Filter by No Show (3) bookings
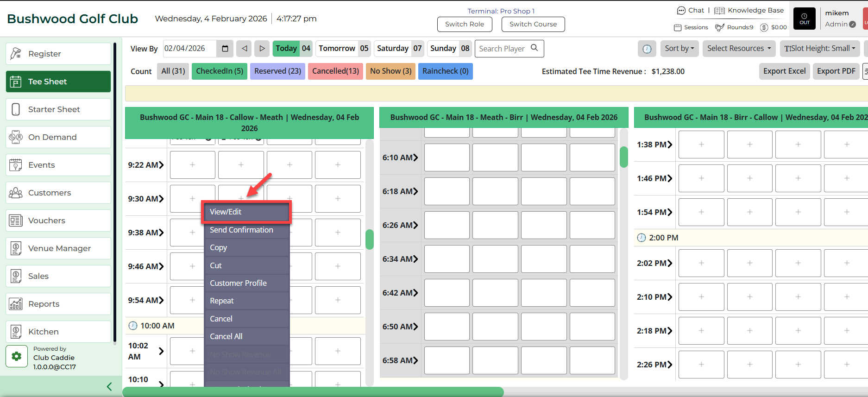Viewport: 868px width, 397px height. tap(390, 71)
